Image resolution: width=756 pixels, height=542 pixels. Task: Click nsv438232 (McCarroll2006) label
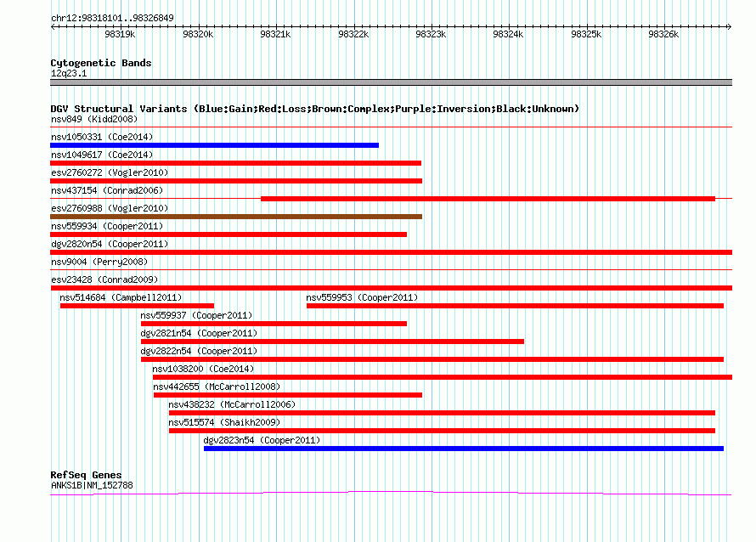[232, 404]
